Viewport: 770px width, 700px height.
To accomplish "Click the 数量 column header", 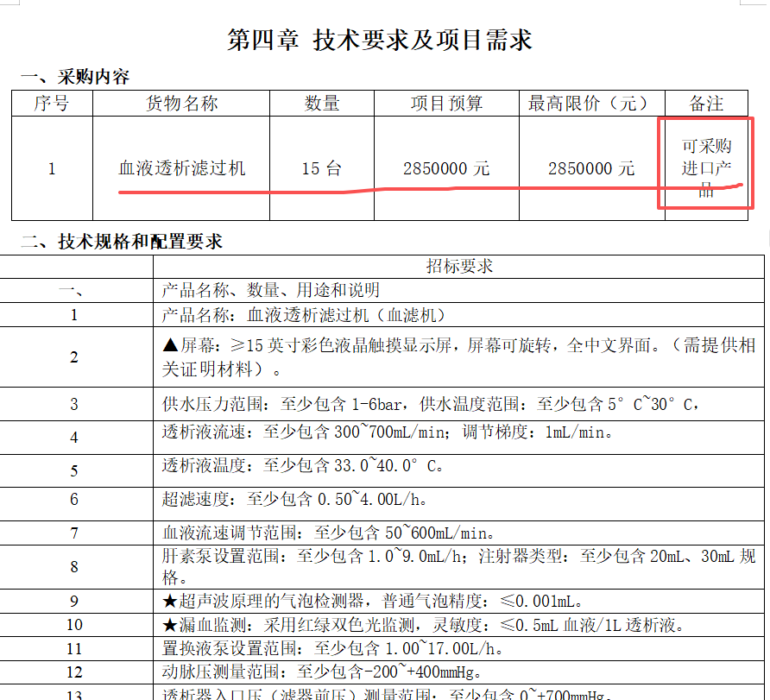I will pyautogui.click(x=322, y=104).
